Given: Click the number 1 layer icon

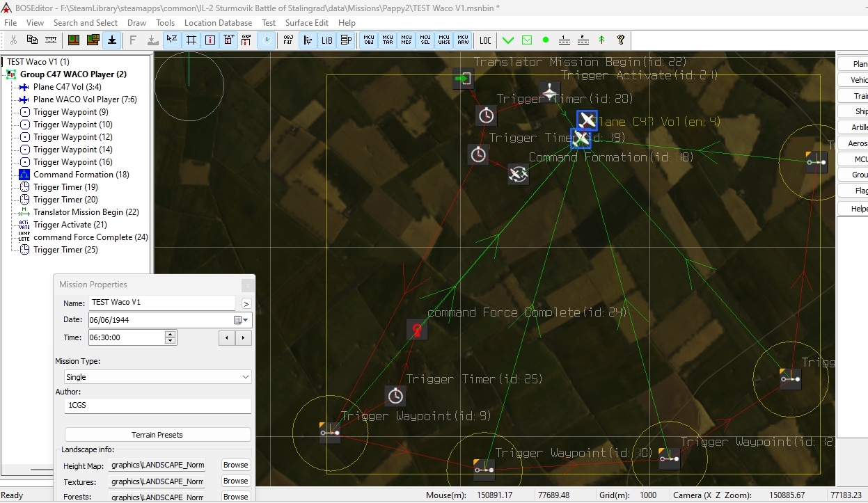Looking at the screenshot, I should [565, 40].
